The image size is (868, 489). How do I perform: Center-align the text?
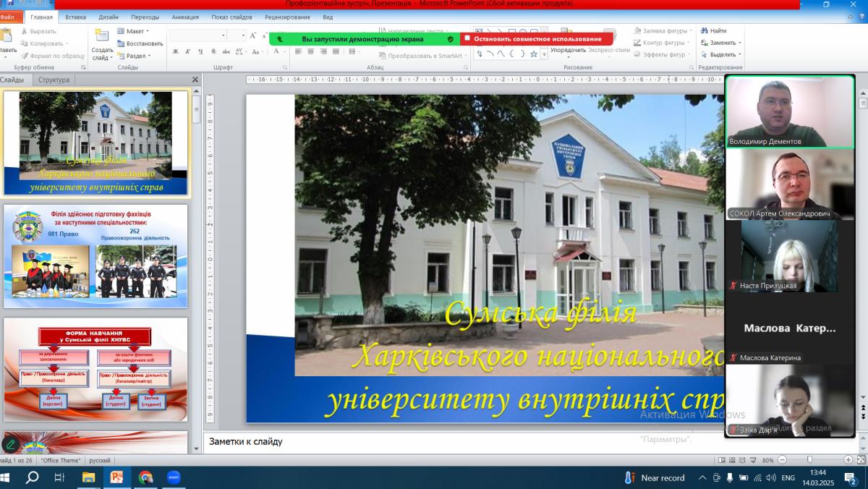(x=310, y=51)
